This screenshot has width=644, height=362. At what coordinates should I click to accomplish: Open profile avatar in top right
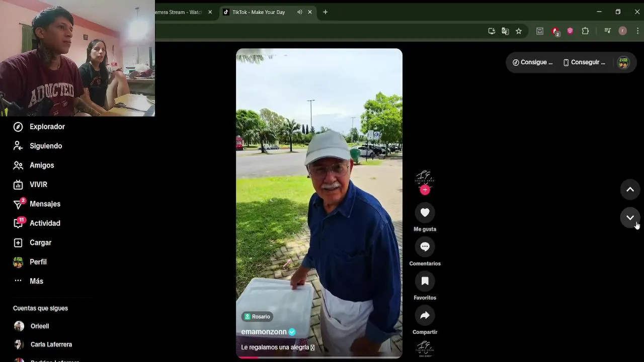[623, 62]
